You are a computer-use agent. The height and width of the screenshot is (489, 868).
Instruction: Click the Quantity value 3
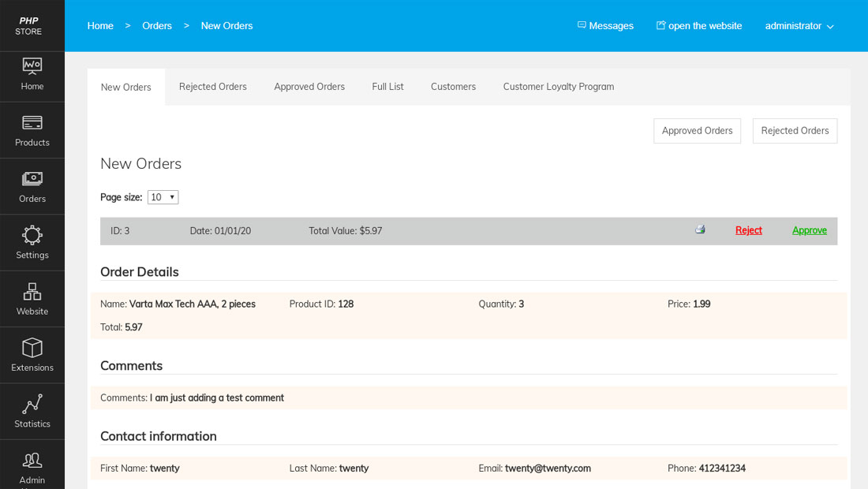point(521,304)
